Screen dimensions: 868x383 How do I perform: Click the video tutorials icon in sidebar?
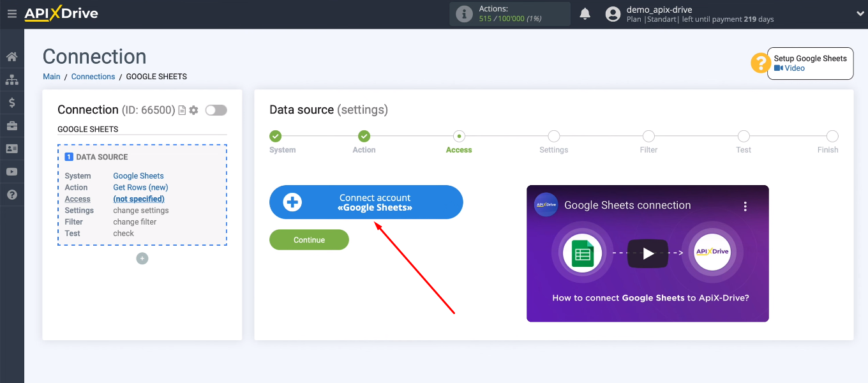tap(11, 171)
